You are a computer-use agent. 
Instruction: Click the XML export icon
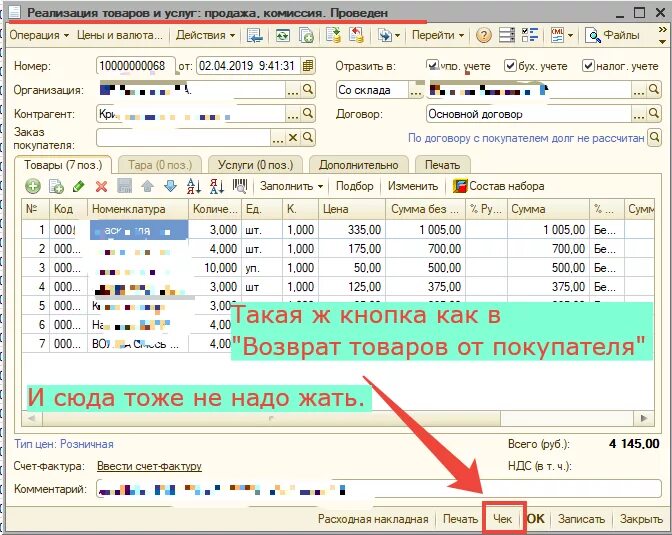(557, 36)
